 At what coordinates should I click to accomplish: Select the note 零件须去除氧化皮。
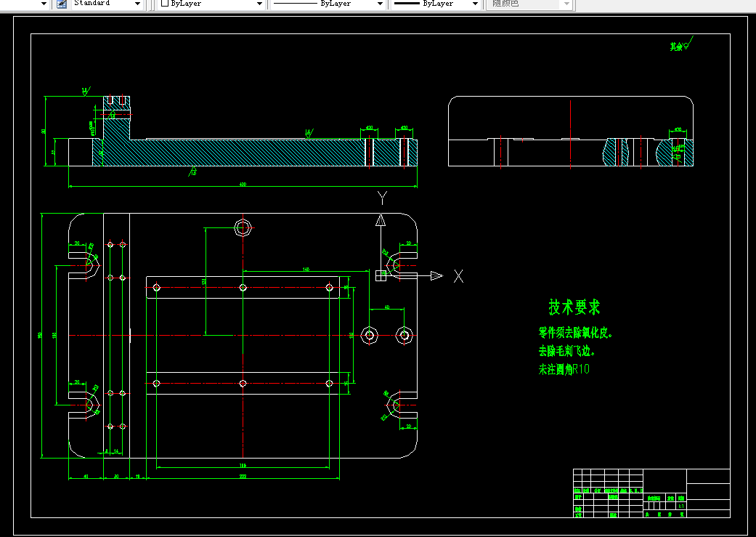(576, 333)
